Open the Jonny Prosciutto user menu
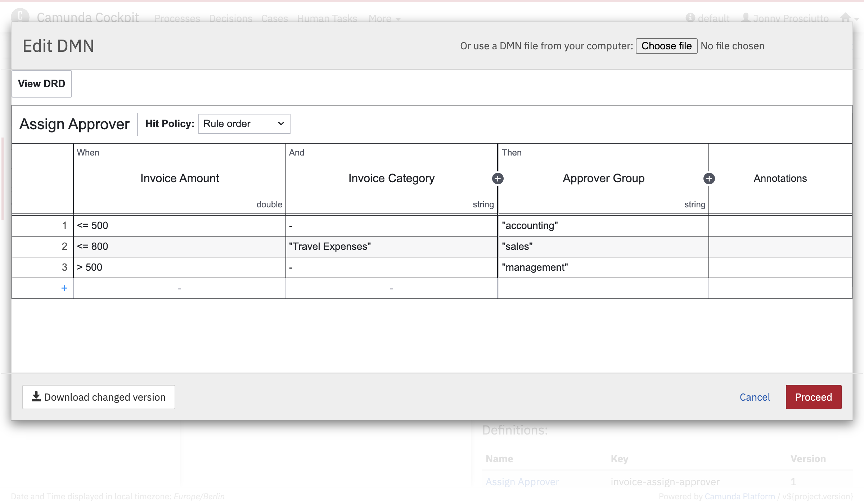 tap(785, 18)
